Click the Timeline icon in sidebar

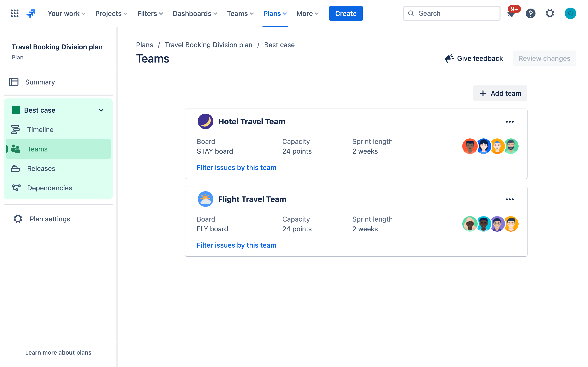pos(15,129)
